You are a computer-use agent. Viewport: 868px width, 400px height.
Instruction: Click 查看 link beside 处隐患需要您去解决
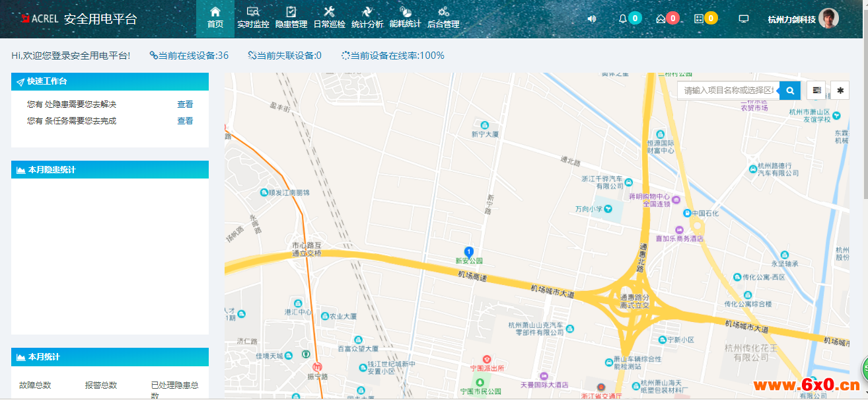[185, 104]
